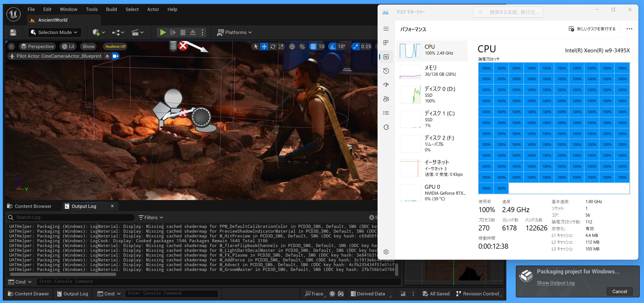The image size is (644, 303).
Task: Open Task Manager Services icon
Action: [x=386, y=127]
